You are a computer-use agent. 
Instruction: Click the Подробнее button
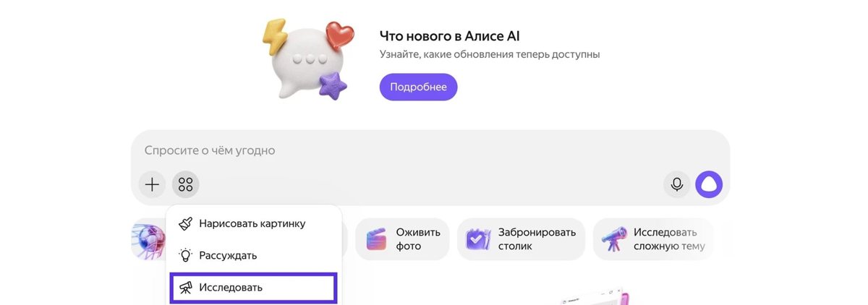418,87
